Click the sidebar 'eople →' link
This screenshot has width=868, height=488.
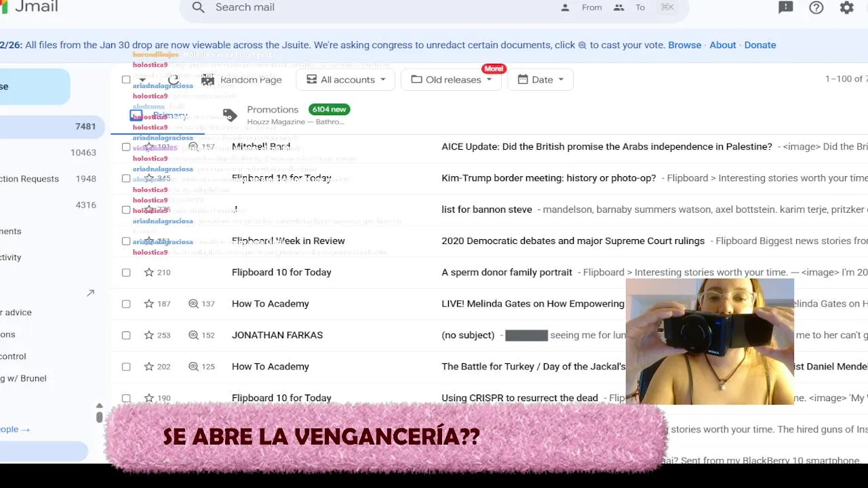coord(15,429)
